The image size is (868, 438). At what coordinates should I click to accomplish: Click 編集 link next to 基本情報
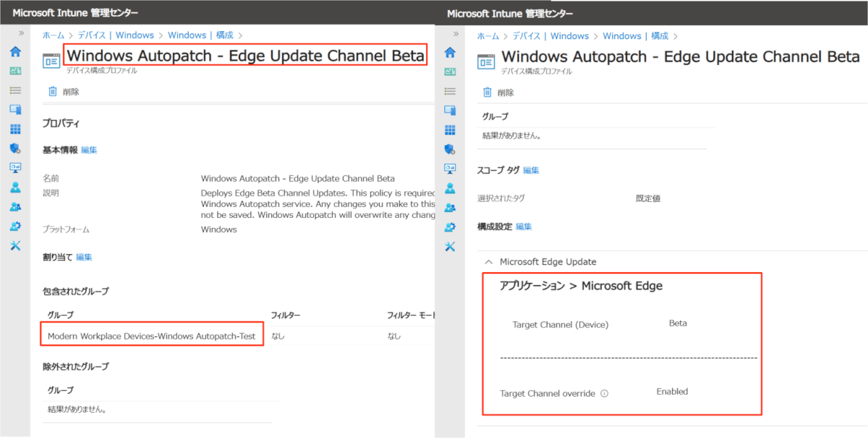[89, 150]
